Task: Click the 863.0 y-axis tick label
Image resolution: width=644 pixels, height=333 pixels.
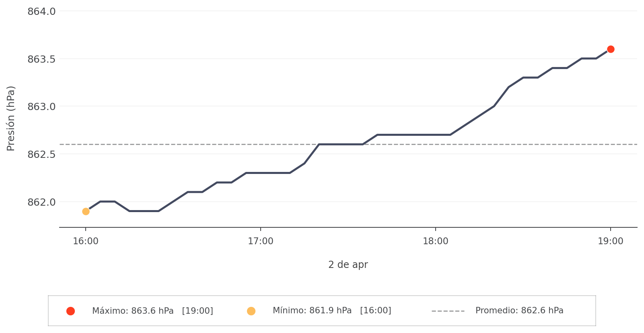Action: pos(41,107)
